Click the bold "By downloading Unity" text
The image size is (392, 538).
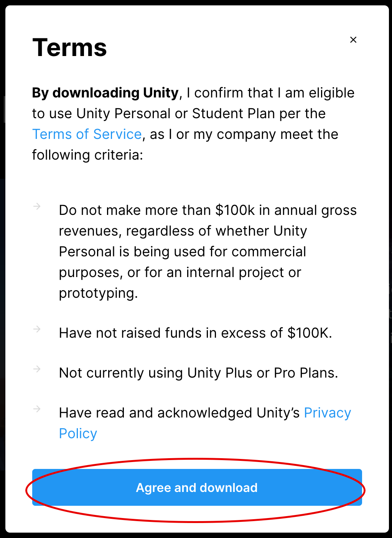105,93
